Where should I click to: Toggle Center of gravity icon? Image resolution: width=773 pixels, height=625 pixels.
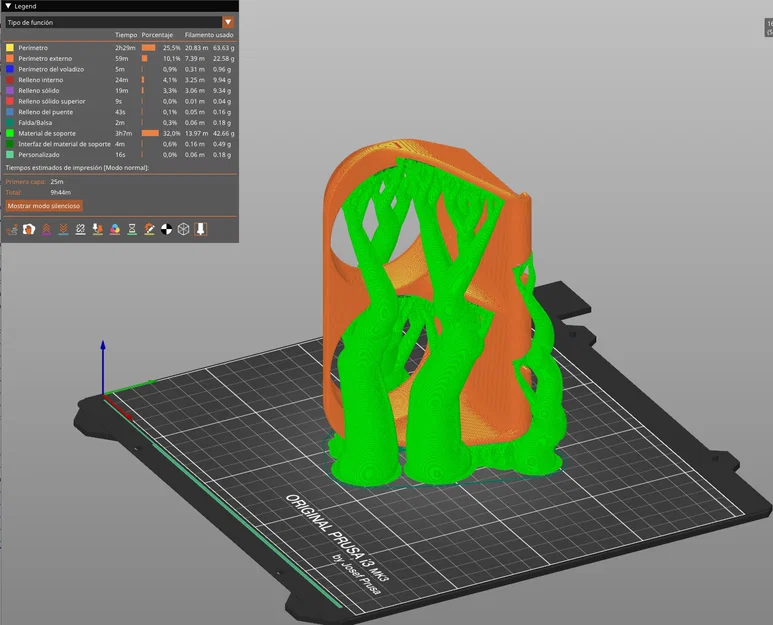point(167,229)
